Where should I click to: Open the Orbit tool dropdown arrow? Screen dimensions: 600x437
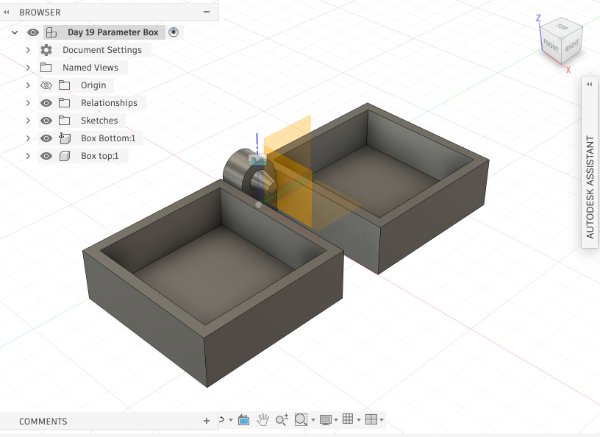coord(231,420)
